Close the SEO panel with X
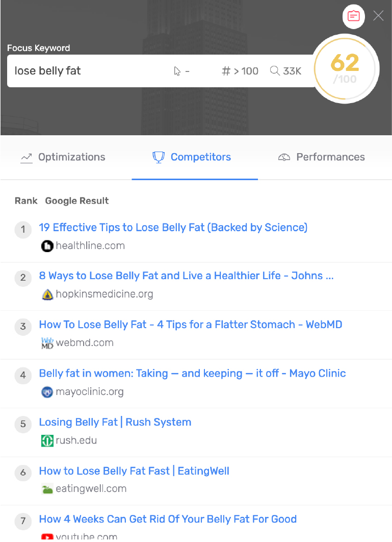 (378, 16)
